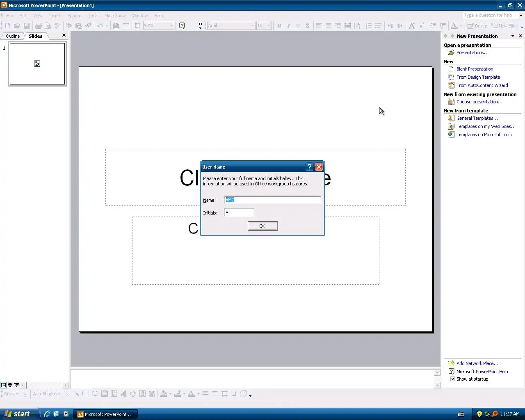Click the Text Box drawing icon

pyautogui.click(x=105, y=394)
